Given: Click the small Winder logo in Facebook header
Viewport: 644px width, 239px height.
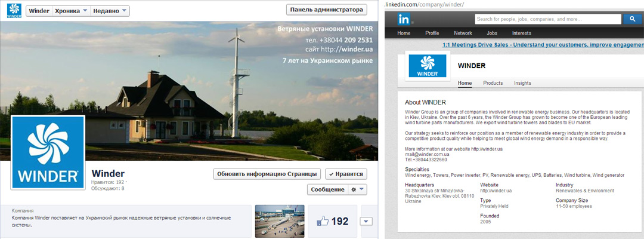Looking at the screenshot, I should (14, 10).
